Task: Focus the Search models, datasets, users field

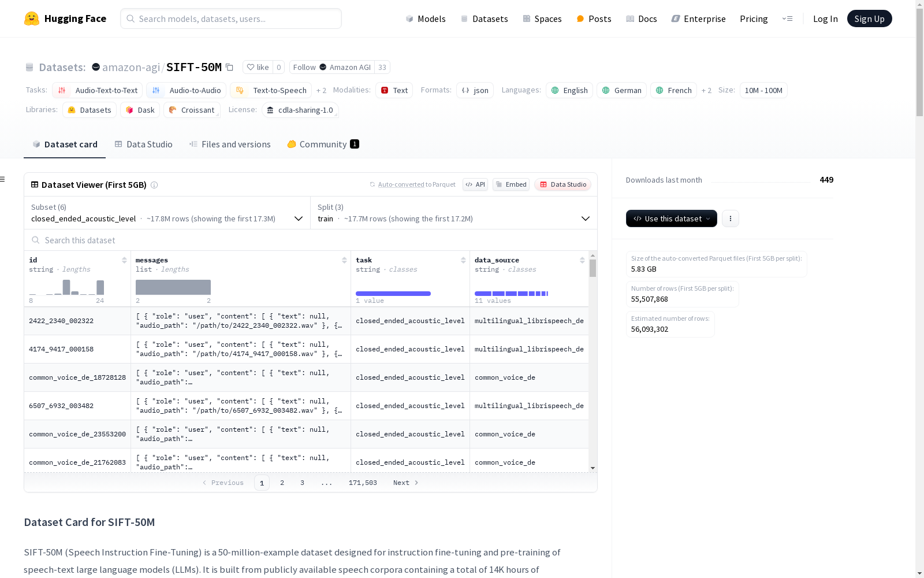Action: pyautogui.click(x=231, y=18)
